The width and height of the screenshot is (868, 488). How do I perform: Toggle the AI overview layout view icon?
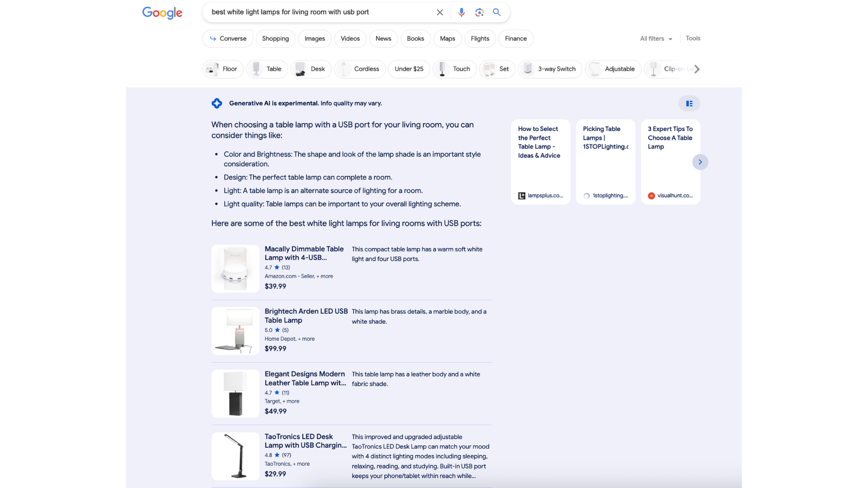pos(689,103)
